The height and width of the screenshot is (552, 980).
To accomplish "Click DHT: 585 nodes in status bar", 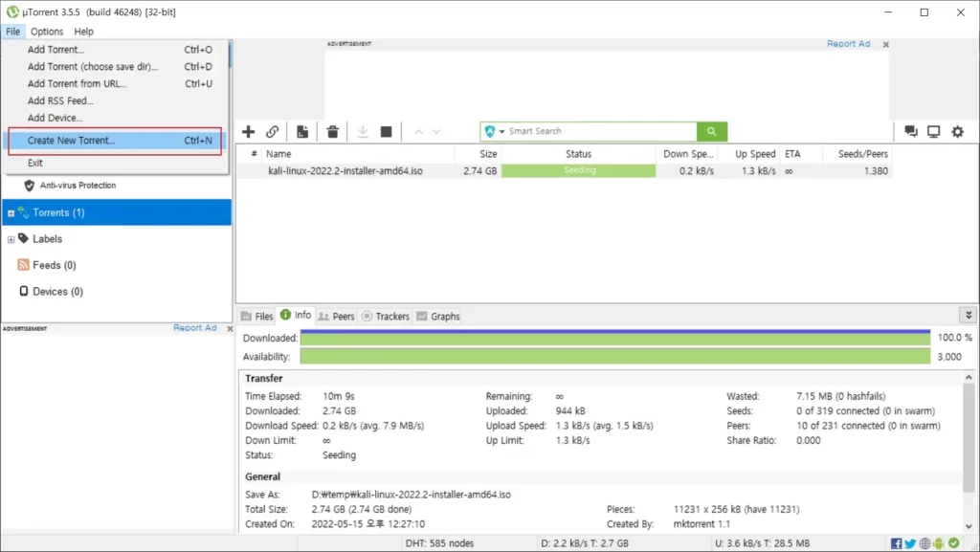I will (439, 543).
